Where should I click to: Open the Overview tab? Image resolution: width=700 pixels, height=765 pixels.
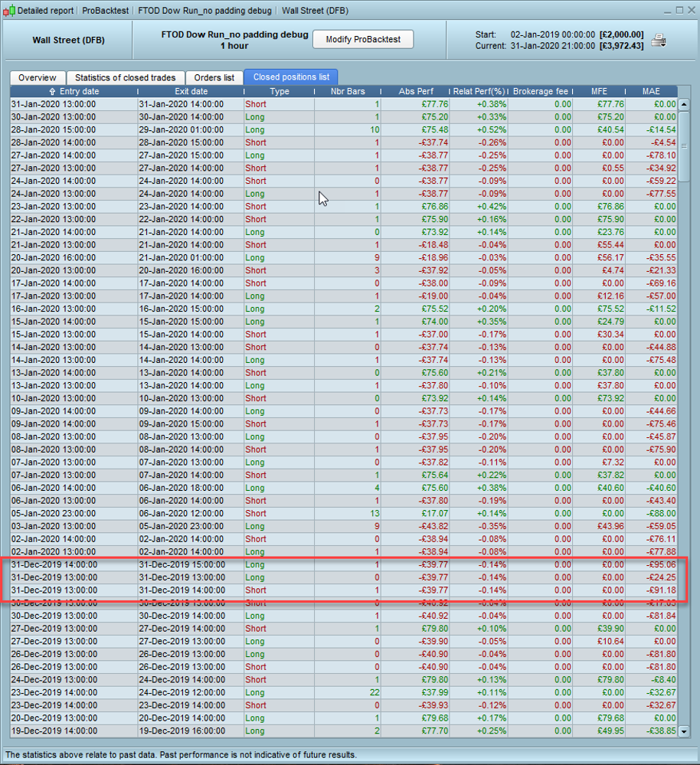click(37, 77)
